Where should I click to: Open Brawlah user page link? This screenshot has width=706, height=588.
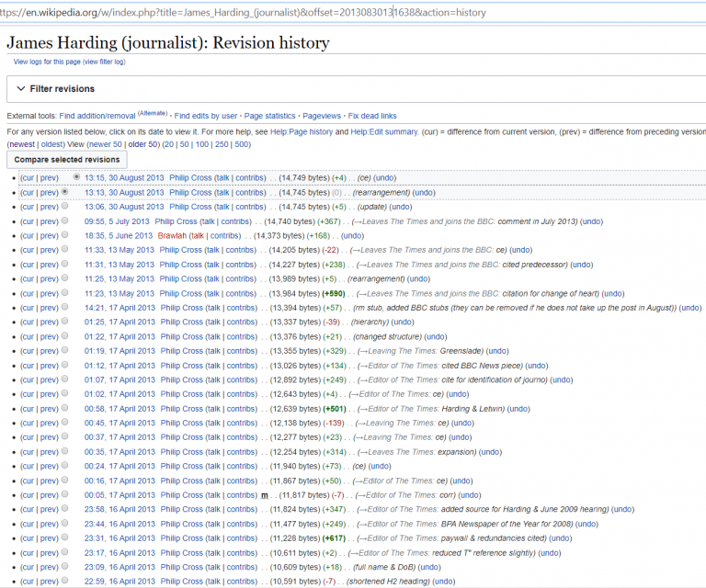pyautogui.click(x=172, y=236)
